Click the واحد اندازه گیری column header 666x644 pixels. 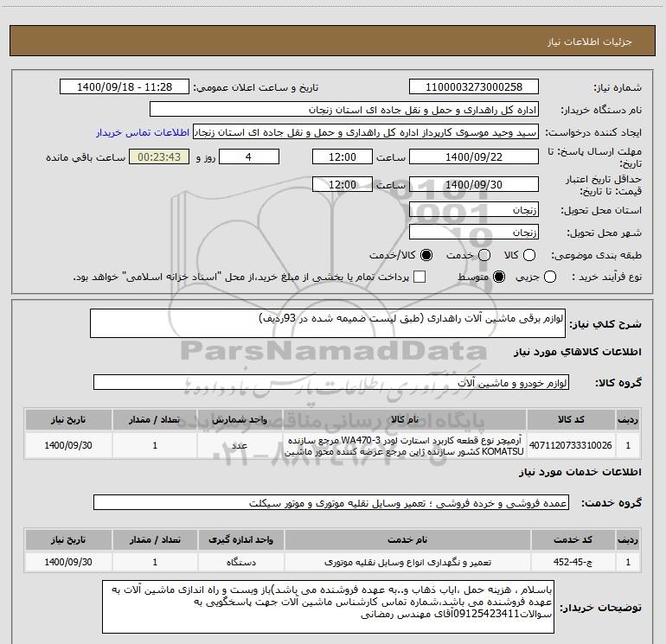point(240,539)
